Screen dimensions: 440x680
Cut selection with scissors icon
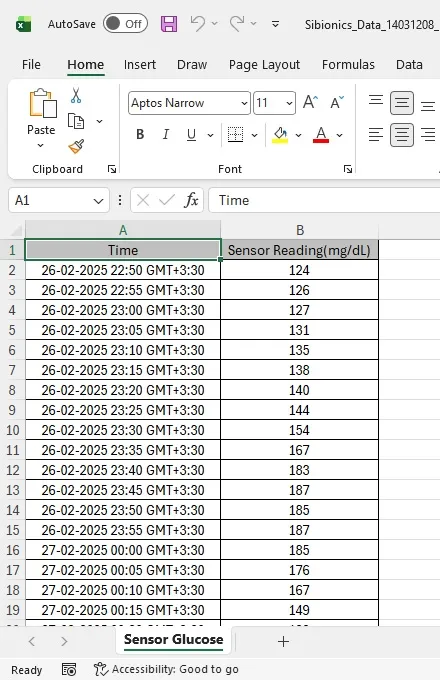coord(76,95)
